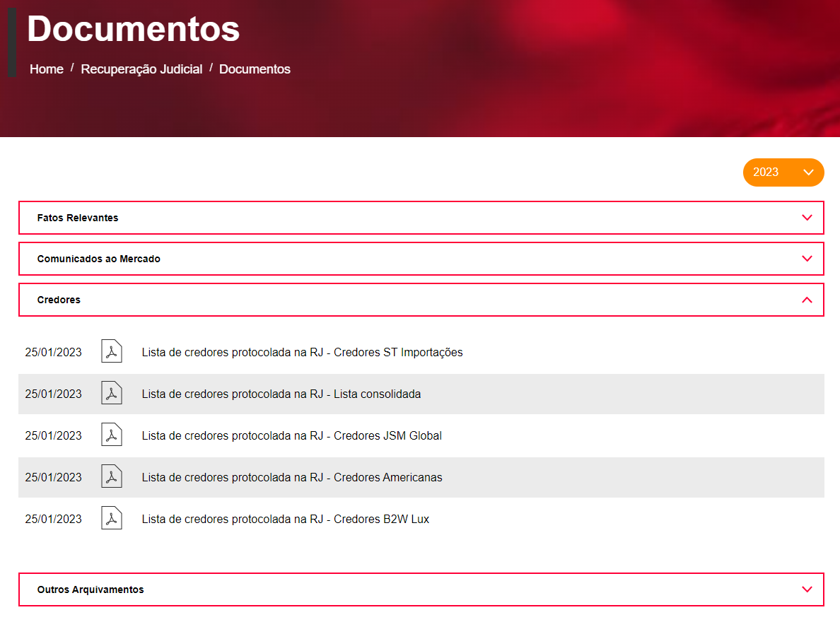This screenshot has height=622, width=840.
Task: Click date 25/01/2023 of B2W Lux row
Action: (54, 519)
